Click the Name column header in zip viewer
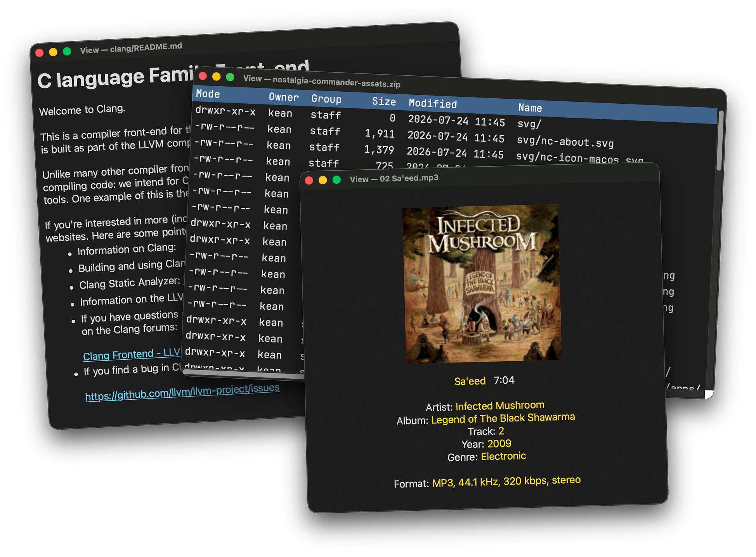 (x=530, y=108)
